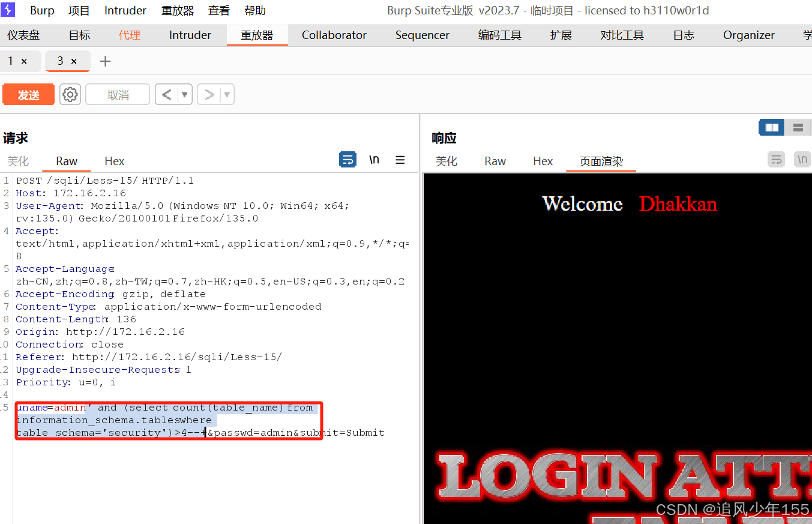Switch response view to Raw
The image size is (812, 524).
pyautogui.click(x=495, y=161)
